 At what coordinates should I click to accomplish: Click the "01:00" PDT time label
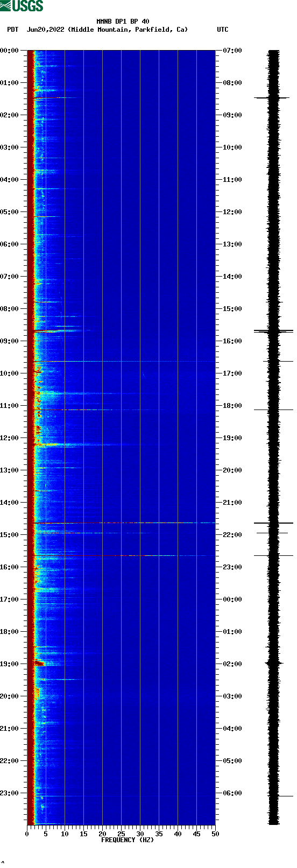point(9,83)
